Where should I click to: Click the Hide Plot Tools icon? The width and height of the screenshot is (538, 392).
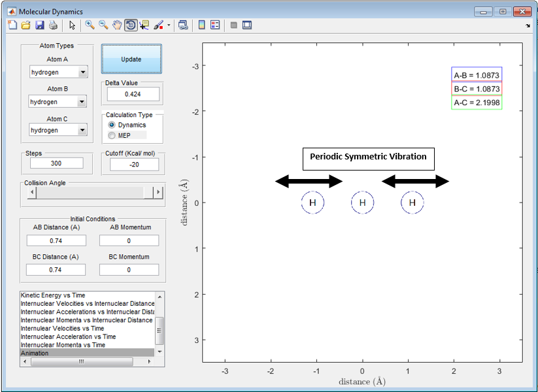tap(233, 25)
